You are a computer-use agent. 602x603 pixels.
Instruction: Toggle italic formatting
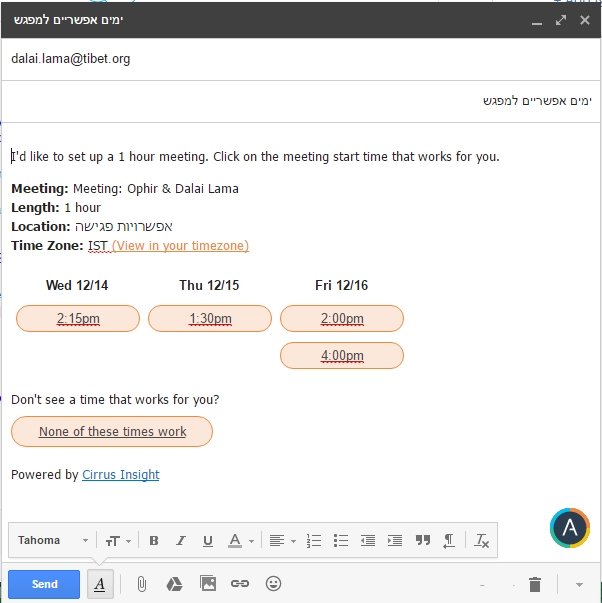pyautogui.click(x=181, y=541)
